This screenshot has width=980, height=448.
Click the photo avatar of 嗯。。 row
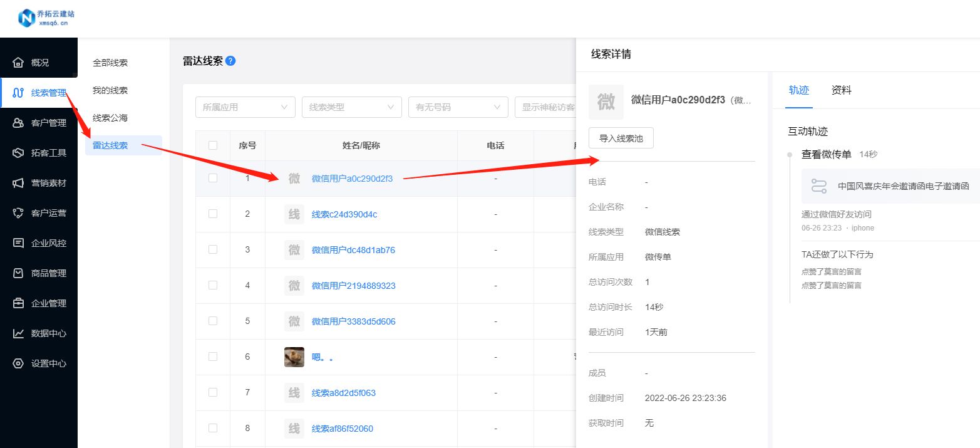pyautogui.click(x=294, y=357)
